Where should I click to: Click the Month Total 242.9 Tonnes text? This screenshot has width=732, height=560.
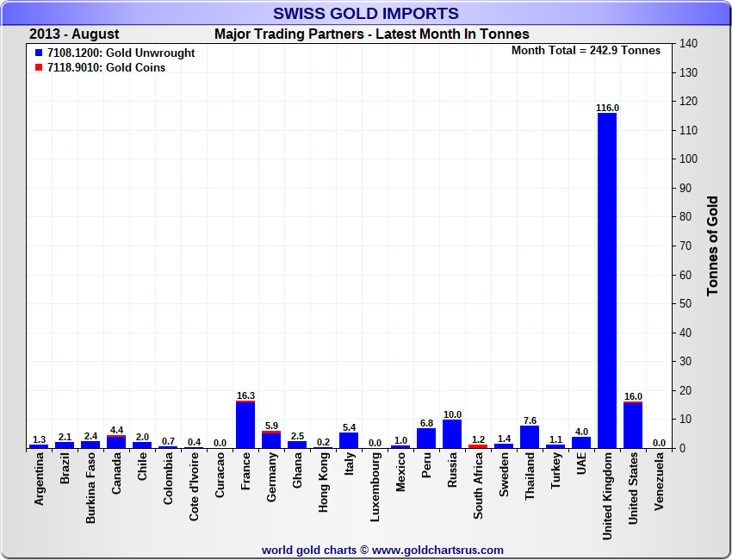coord(586,51)
